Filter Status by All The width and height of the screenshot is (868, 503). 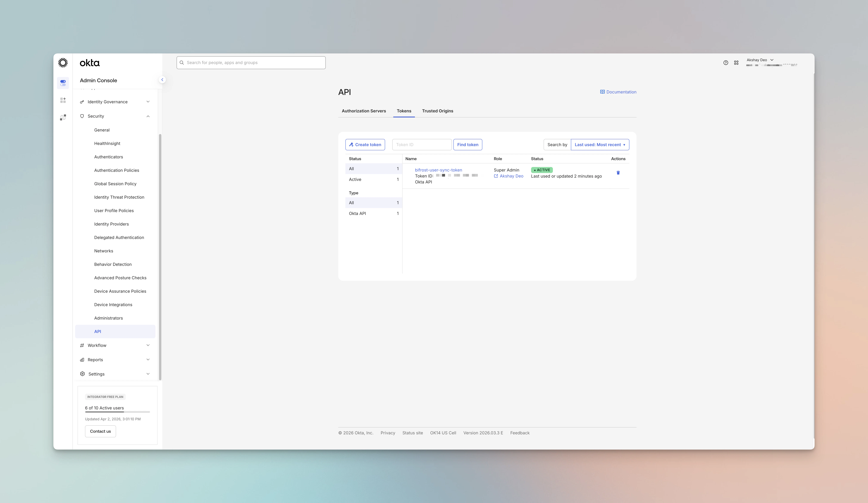click(x=374, y=169)
